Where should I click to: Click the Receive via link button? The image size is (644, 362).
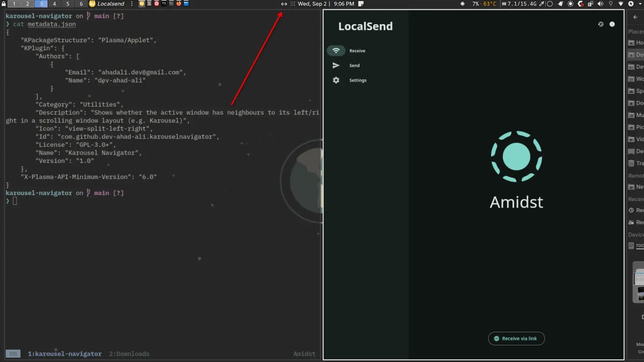click(516, 338)
